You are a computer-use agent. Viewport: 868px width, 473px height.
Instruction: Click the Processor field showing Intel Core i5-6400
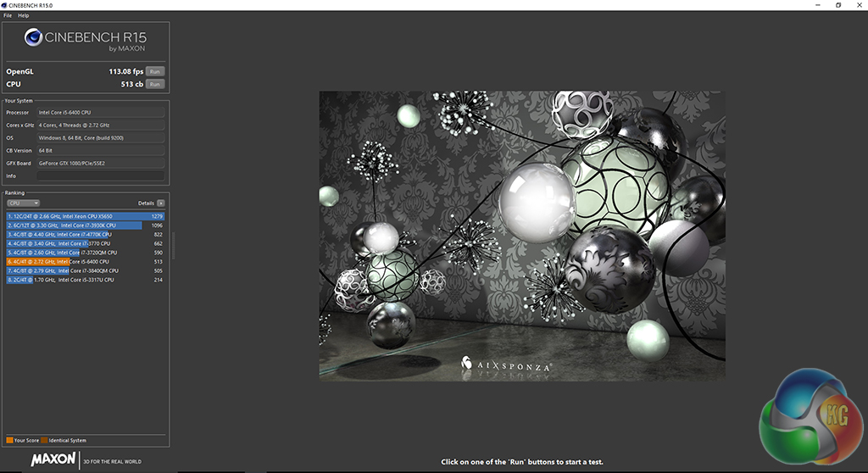pyautogui.click(x=101, y=113)
